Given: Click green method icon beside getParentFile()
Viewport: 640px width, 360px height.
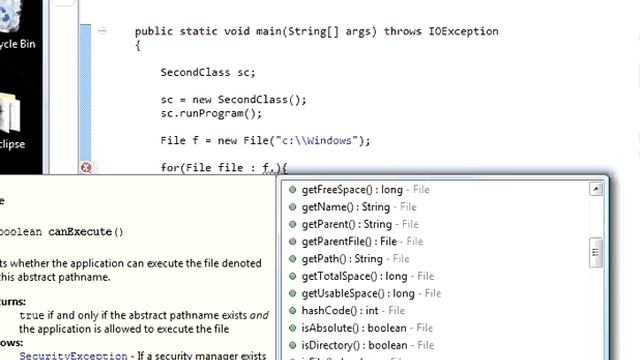Looking at the screenshot, I should (292, 241).
